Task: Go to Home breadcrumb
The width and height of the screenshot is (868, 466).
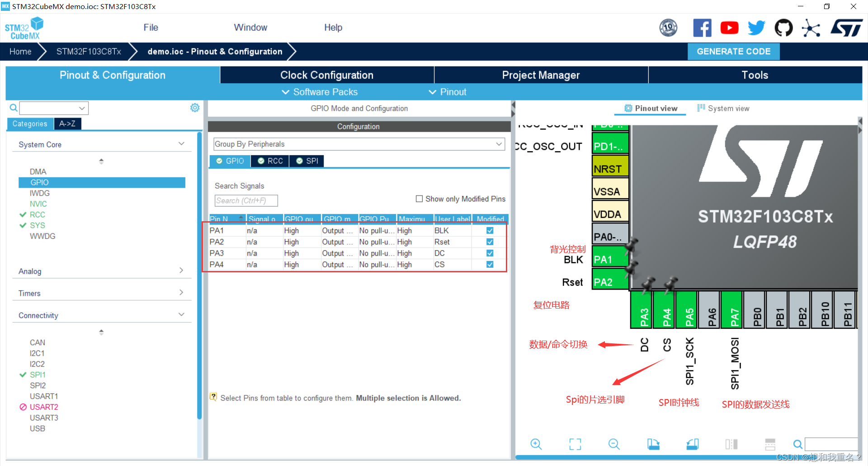Action: 20,52
